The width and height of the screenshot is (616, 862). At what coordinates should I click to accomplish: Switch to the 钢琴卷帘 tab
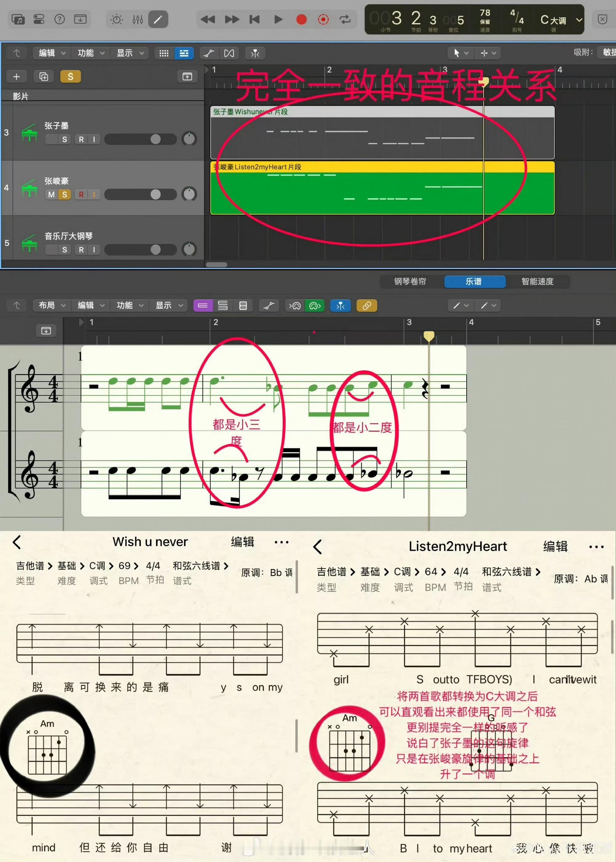410,281
